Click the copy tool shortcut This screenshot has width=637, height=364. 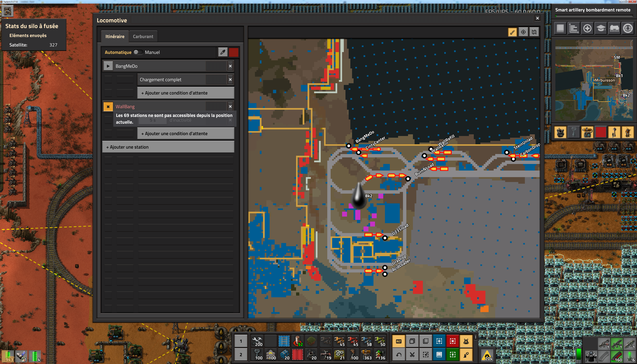tap(412, 341)
